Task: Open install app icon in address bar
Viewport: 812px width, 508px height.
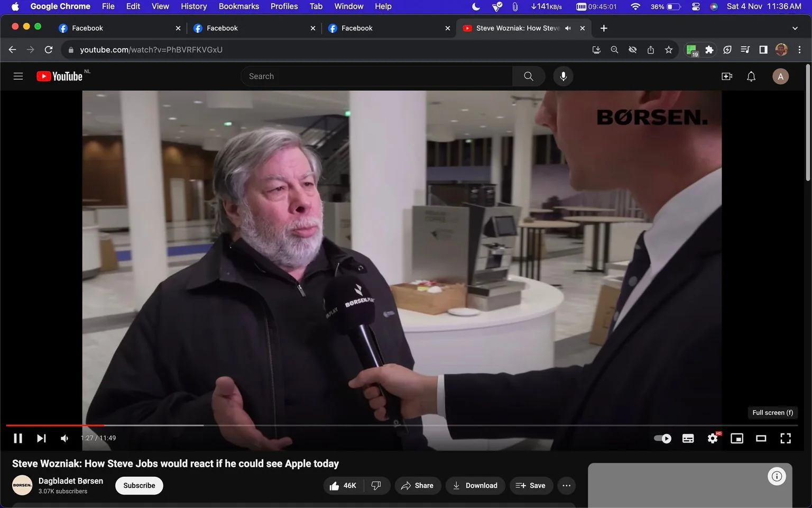Action: pos(596,50)
